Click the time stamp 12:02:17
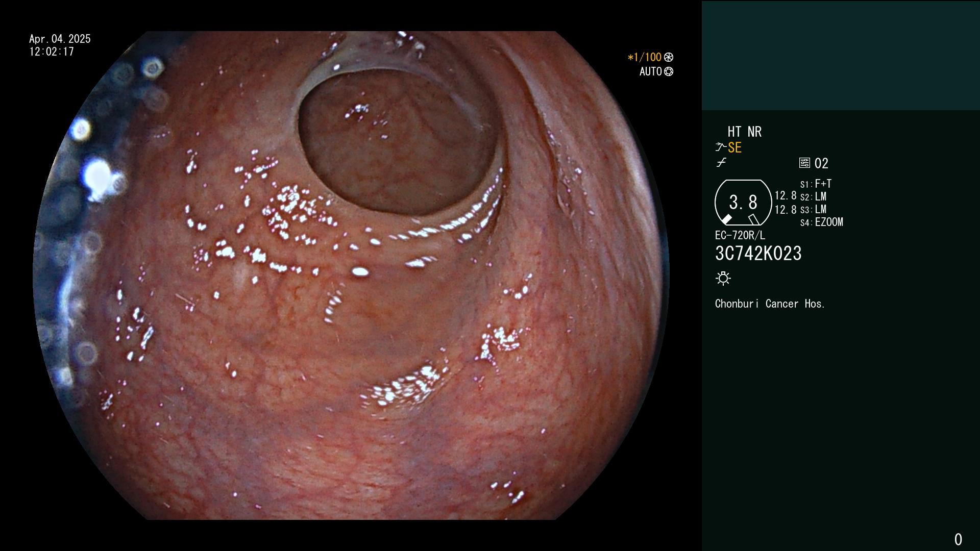The width and height of the screenshot is (980, 551). pos(52,52)
